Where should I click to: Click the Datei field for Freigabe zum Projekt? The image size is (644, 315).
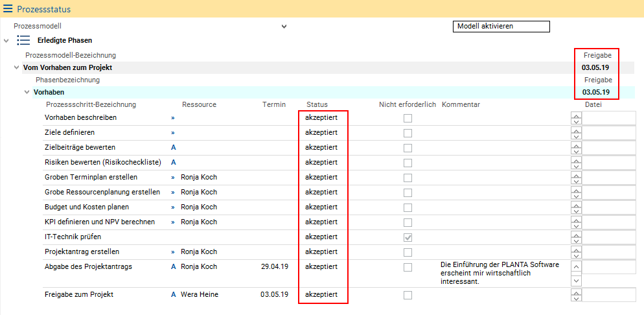tap(609, 294)
